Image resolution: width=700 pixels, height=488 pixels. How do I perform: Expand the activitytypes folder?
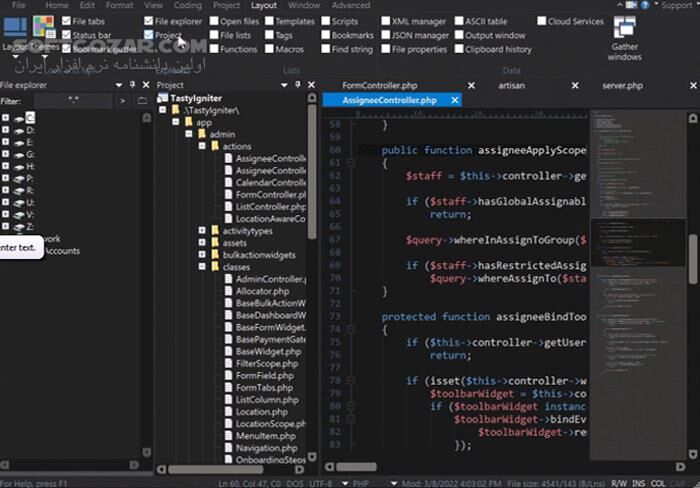point(201,231)
